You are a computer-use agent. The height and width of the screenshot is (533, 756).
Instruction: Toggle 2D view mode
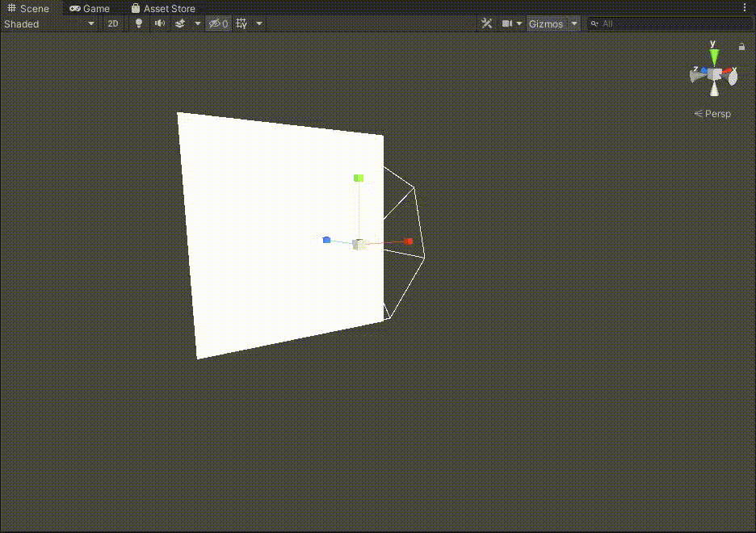tap(113, 23)
